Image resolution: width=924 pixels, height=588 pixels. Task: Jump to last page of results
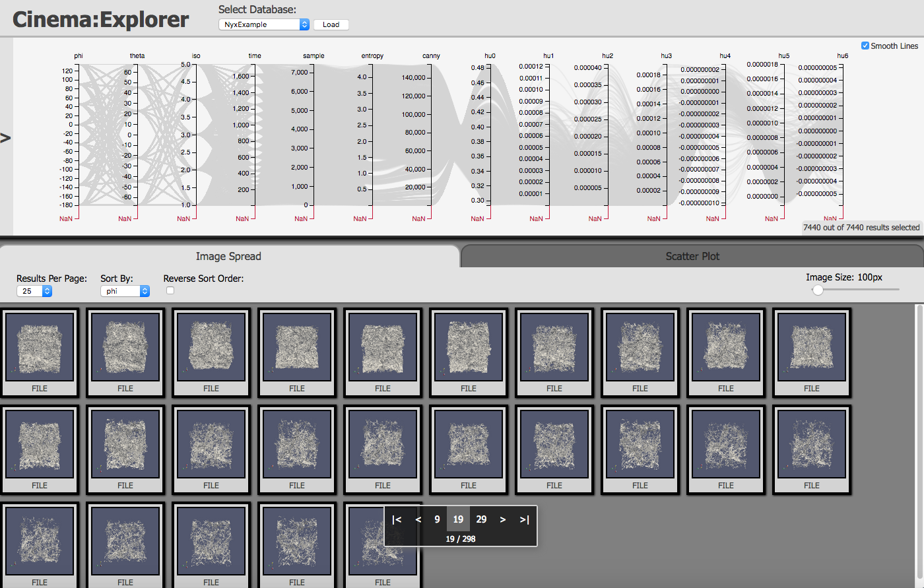click(x=524, y=519)
